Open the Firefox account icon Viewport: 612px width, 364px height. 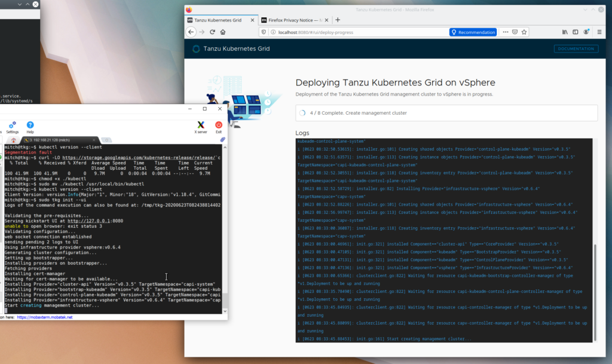(586, 32)
